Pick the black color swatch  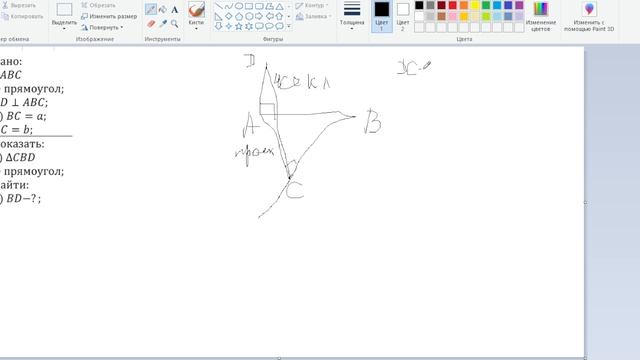(419, 5)
